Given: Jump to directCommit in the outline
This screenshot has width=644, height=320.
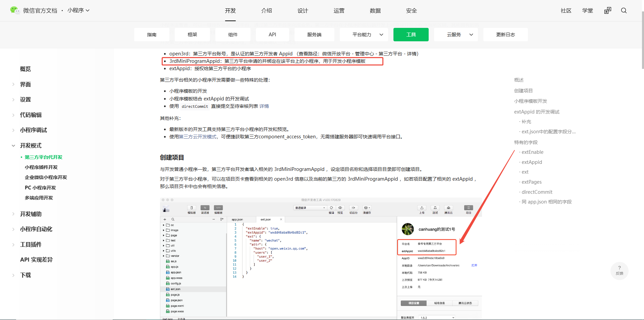Looking at the screenshot, I should (537, 192).
